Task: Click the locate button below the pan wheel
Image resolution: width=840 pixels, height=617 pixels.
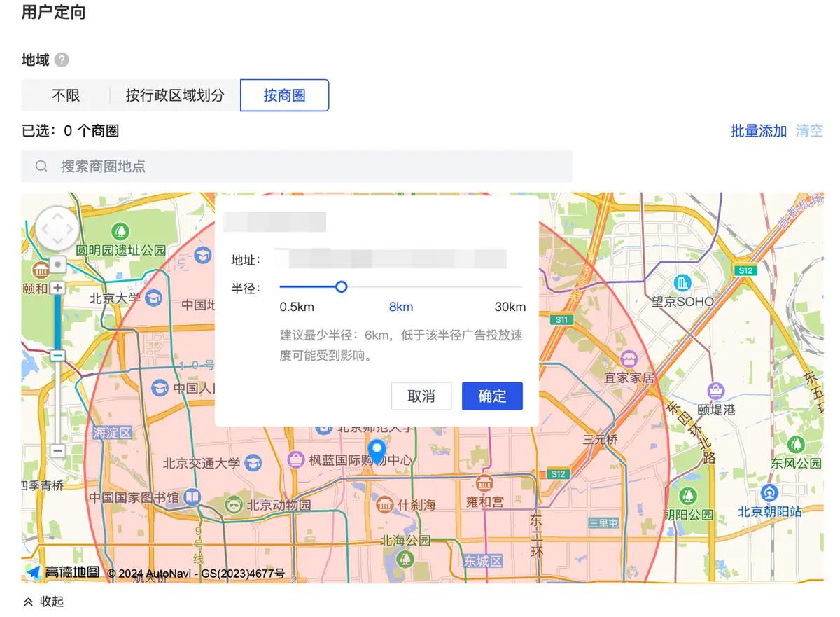Action: [57, 265]
